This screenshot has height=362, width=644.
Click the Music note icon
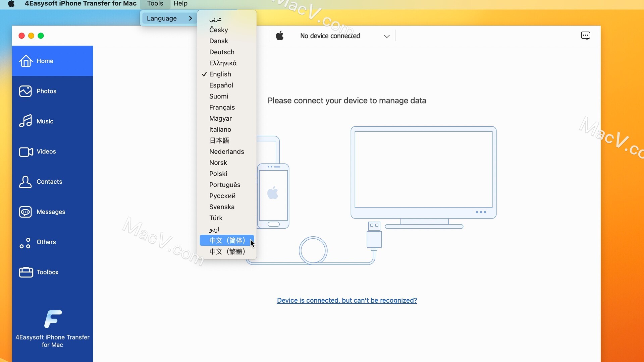[x=25, y=121]
